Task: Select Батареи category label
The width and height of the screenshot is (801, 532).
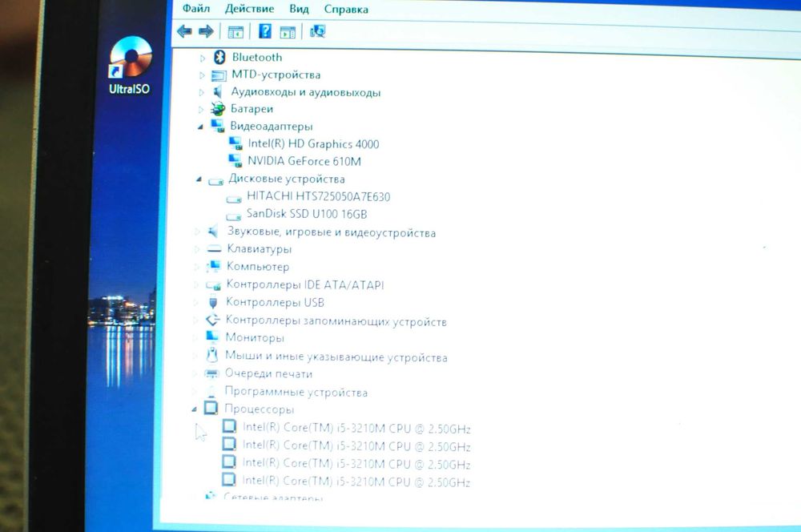Action: pos(252,109)
